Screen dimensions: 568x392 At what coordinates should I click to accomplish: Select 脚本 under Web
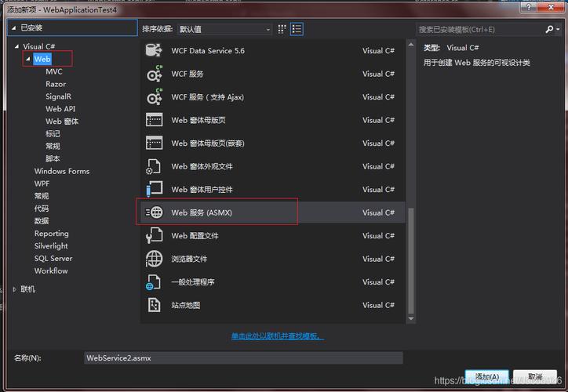pos(53,158)
